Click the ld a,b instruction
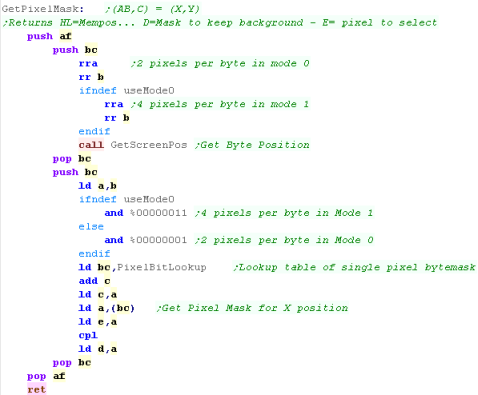Screen dimensions: 478x395 pyautogui.click(x=98, y=186)
